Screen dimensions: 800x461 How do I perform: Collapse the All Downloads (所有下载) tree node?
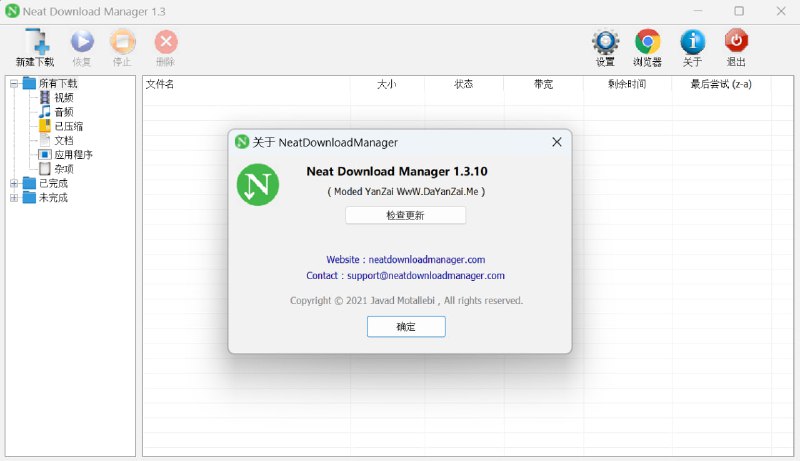tap(14, 83)
